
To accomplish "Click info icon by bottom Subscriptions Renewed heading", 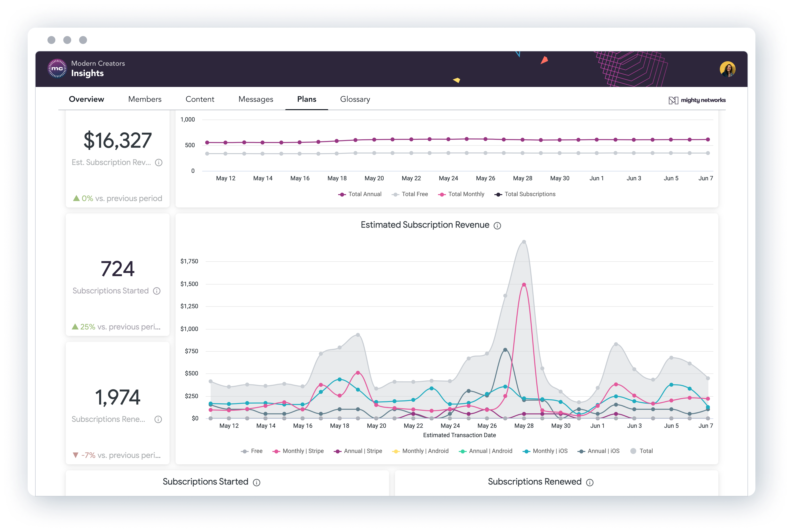I will click(x=590, y=482).
